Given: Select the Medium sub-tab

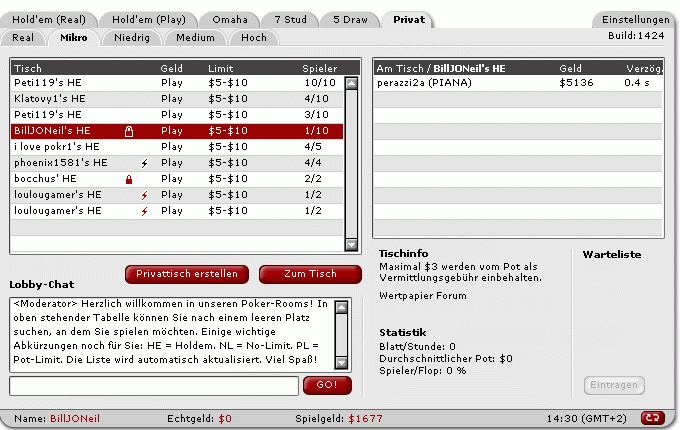Looking at the screenshot, I should pos(195,38).
